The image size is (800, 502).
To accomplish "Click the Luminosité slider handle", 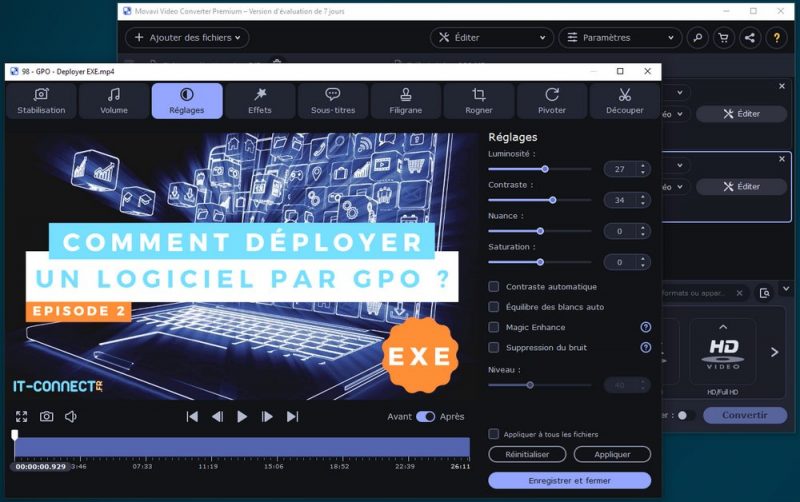I will click(x=546, y=169).
